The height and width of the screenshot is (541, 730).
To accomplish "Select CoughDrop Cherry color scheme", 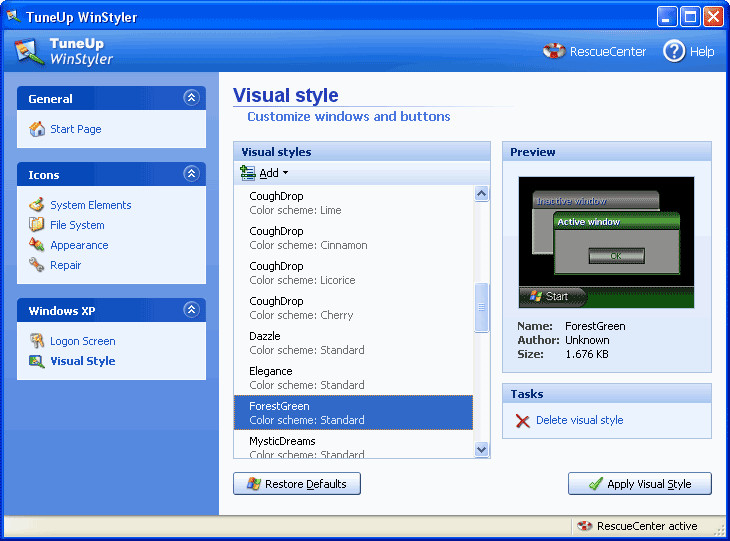I will point(353,308).
